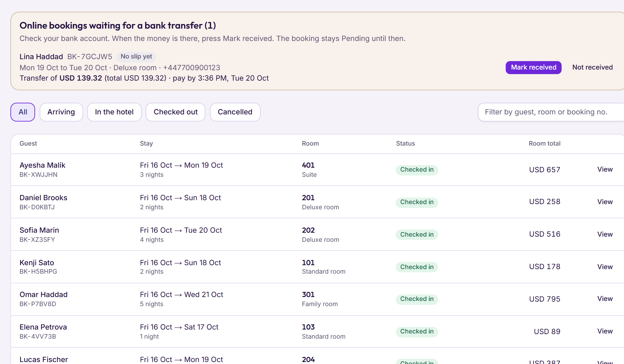Click the Mark received button
624x364 pixels.
pos(533,67)
